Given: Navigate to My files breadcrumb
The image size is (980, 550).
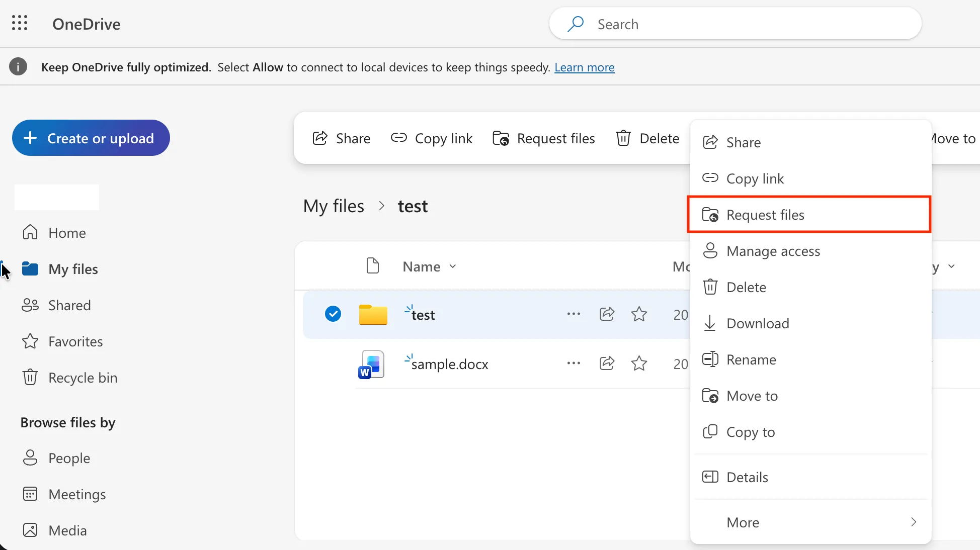Looking at the screenshot, I should 334,206.
